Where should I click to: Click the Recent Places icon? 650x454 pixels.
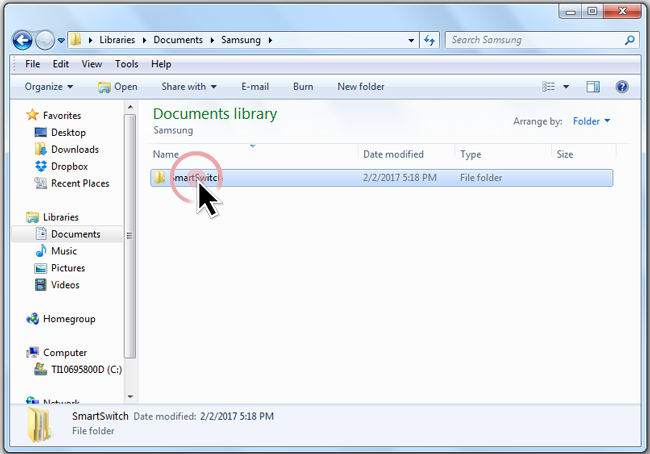[x=41, y=183]
